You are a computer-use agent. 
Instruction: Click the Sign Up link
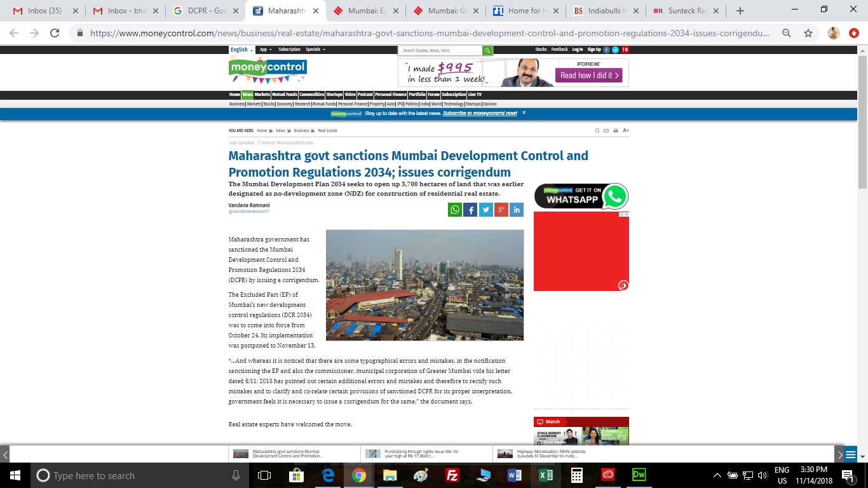[593, 50]
